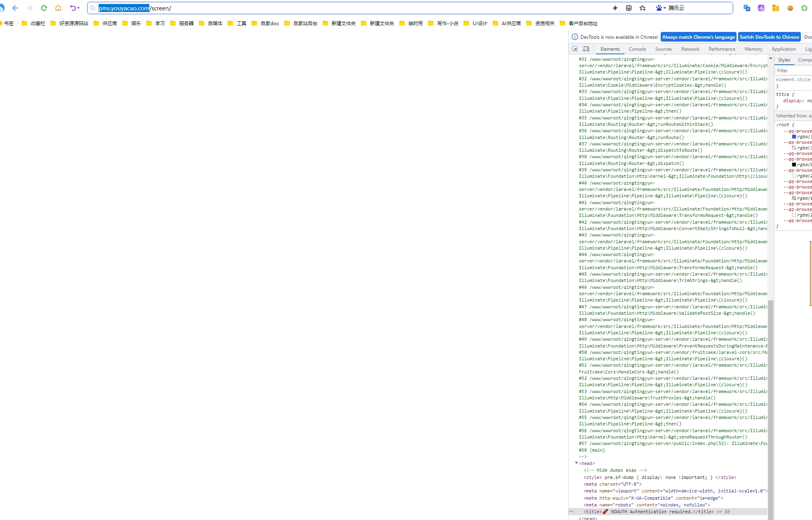Viewport: 812px width, 520px height.
Task: Switch to the Computed styles tab
Action: pos(804,60)
